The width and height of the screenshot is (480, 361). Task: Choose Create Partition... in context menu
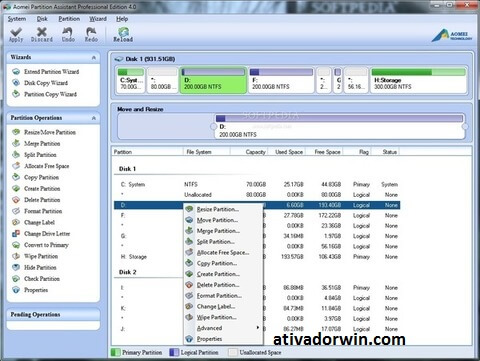point(223,274)
